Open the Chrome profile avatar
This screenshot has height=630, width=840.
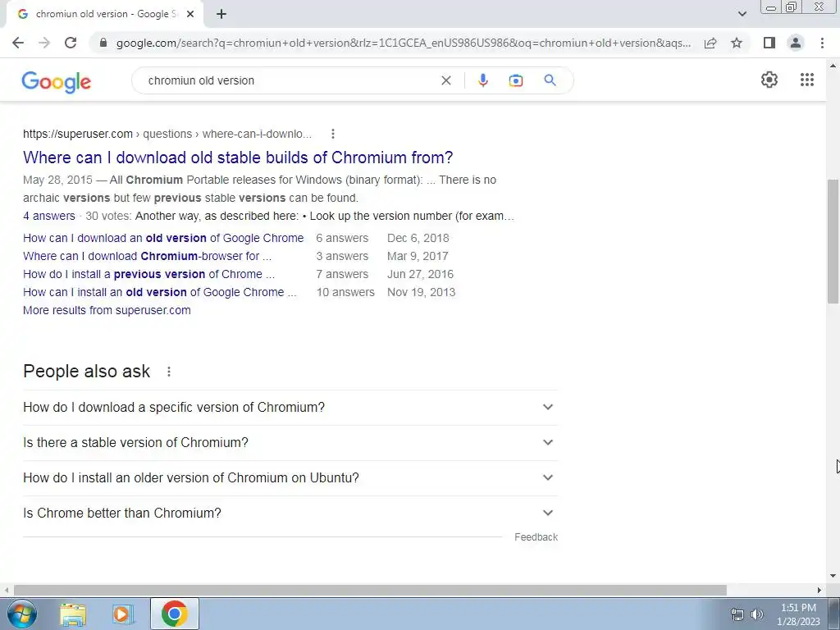coord(796,43)
